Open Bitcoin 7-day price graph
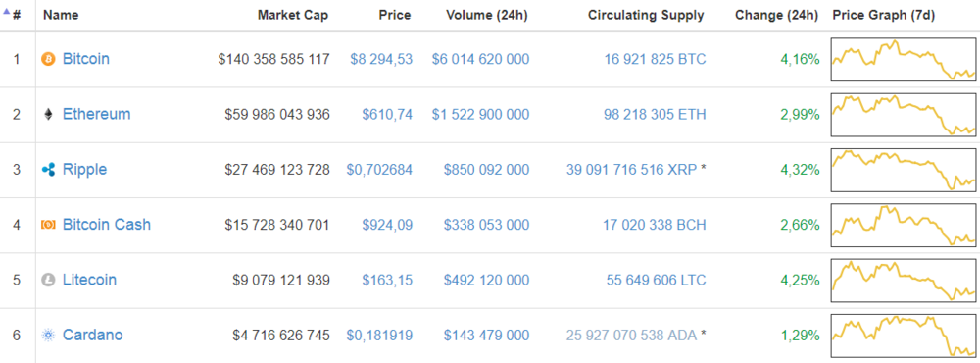The image size is (980, 363). coord(904,60)
